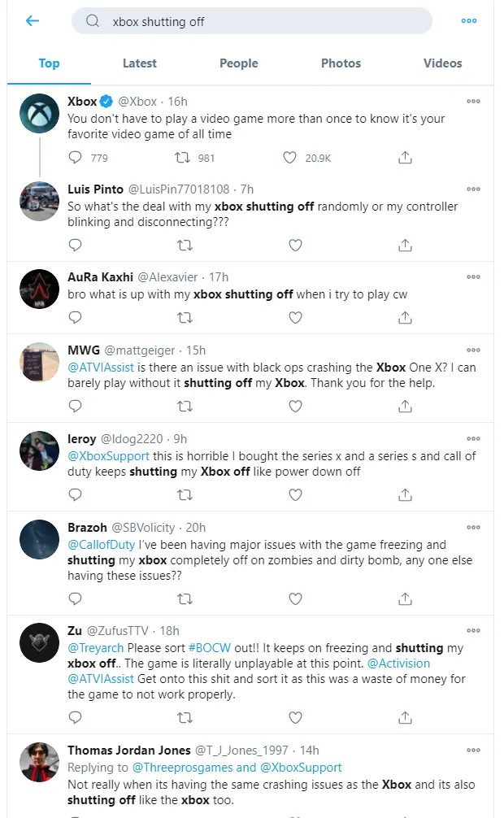This screenshot has width=504, height=818.
Task: Go back using the left arrow icon
Action: pos(33,21)
